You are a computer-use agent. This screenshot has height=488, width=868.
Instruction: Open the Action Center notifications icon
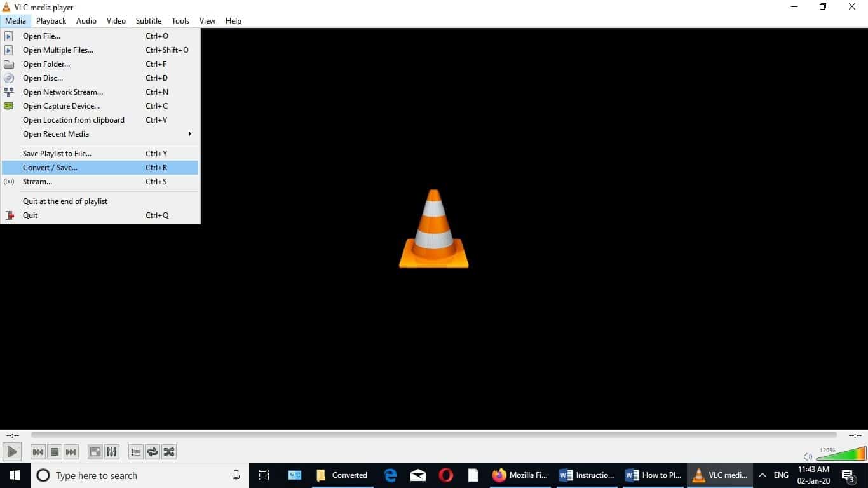[848, 475]
